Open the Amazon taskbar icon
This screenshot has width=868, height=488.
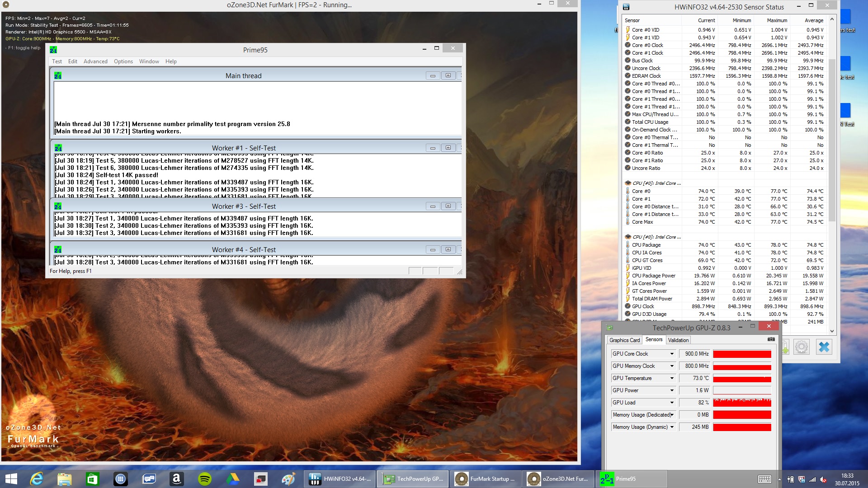(x=176, y=479)
